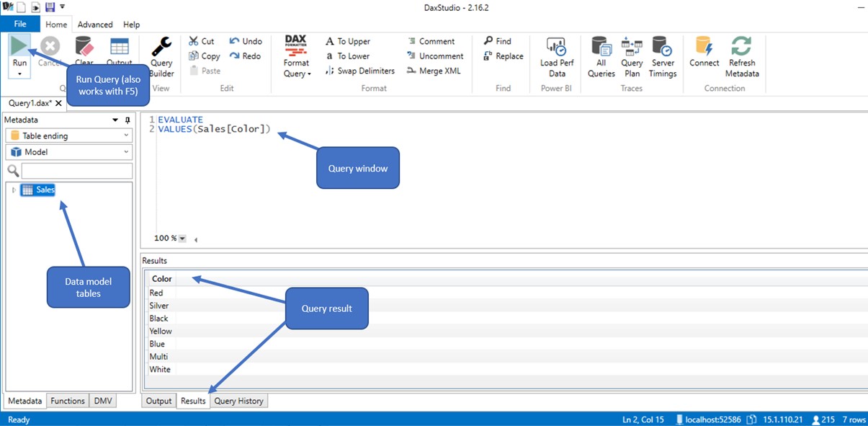Select the Silver result row
Viewport: 868px width, 426px height.
click(158, 306)
